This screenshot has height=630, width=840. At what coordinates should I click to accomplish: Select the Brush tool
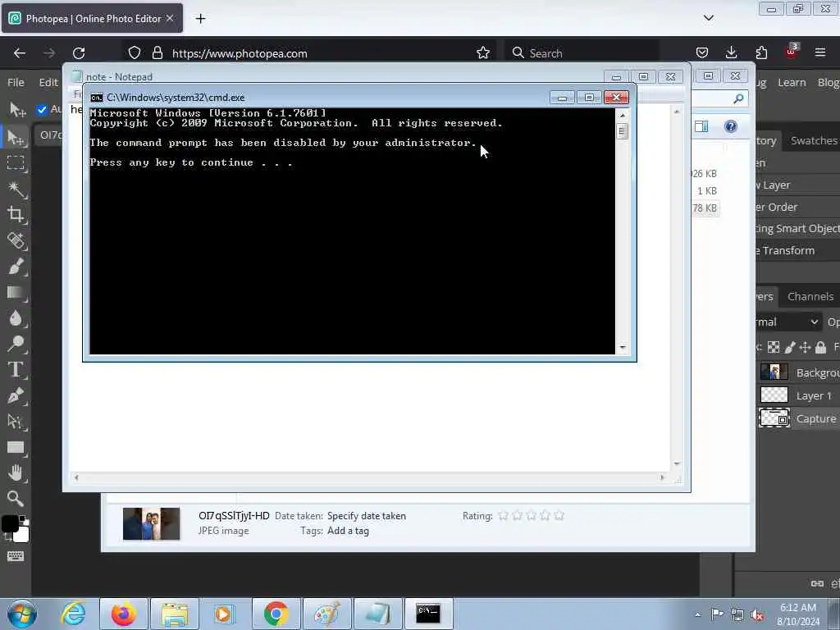[x=16, y=267]
